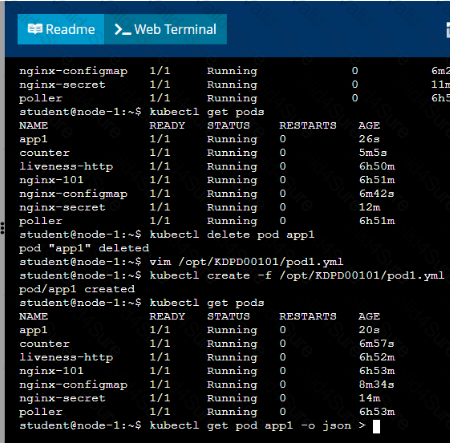Switch to the Web Terminal tab
This screenshot has width=450, height=443.
165,29
